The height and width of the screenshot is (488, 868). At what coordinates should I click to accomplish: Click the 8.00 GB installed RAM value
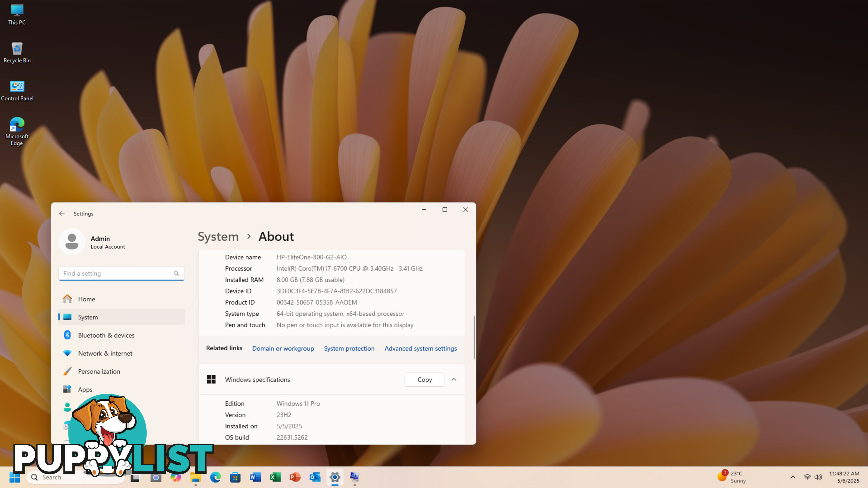click(x=310, y=279)
